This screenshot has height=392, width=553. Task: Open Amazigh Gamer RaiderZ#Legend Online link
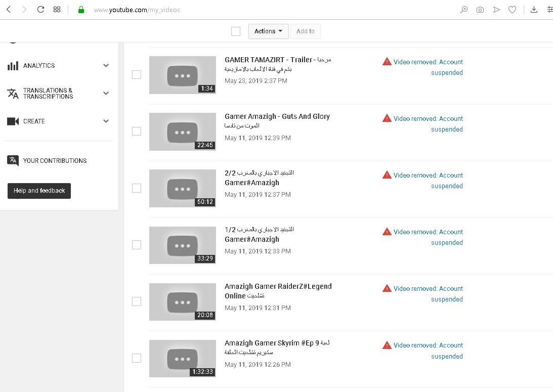[278, 291]
